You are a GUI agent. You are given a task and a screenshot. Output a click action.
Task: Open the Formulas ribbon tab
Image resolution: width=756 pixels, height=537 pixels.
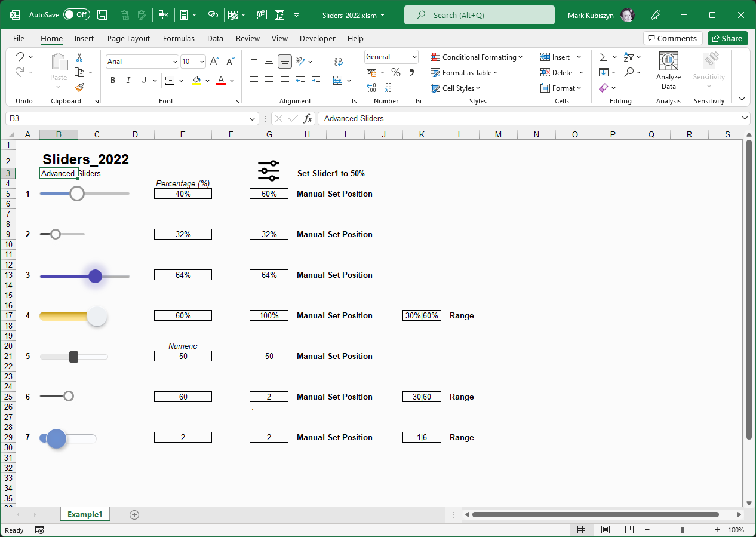click(179, 38)
